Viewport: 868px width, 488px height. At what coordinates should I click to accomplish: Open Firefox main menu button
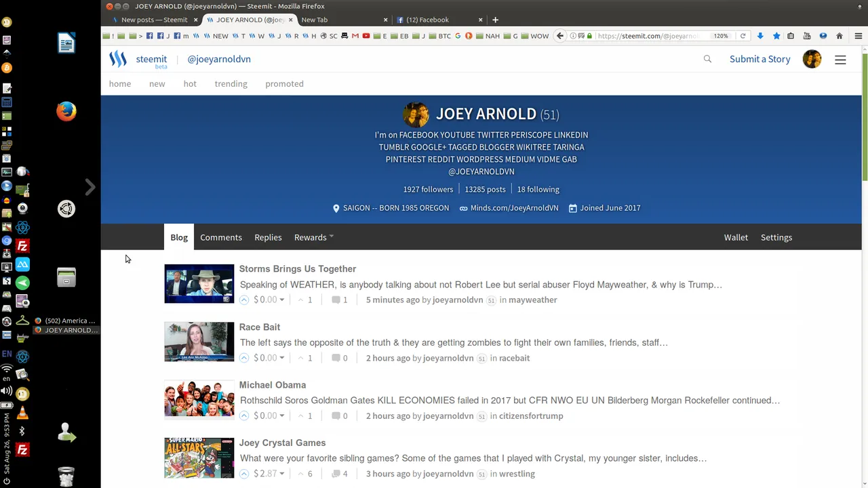[859, 36]
